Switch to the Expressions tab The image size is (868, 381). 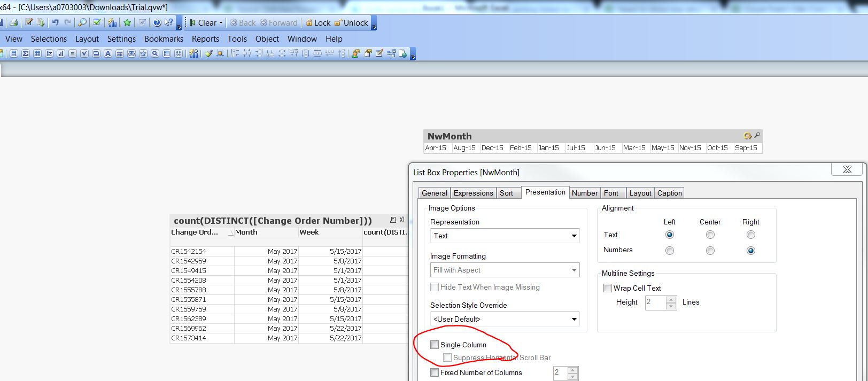coord(474,193)
